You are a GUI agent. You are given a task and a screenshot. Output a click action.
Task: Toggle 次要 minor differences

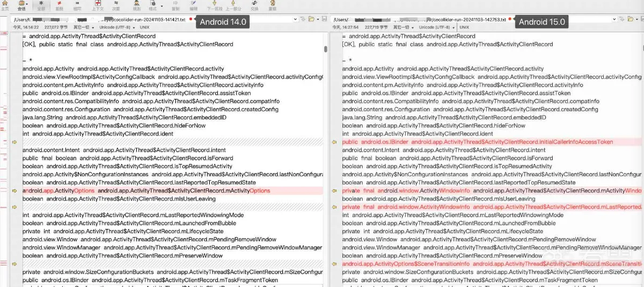point(116,5)
